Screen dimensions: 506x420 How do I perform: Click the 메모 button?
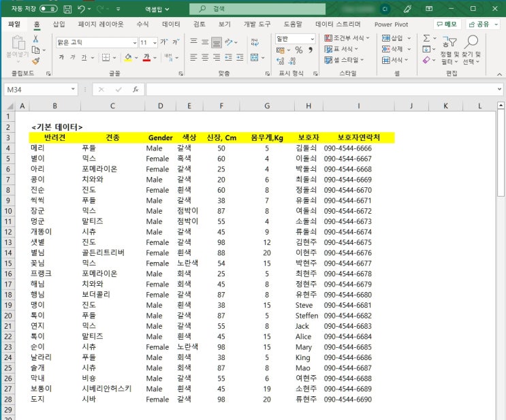pyautogui.click(x=447, y=25)
